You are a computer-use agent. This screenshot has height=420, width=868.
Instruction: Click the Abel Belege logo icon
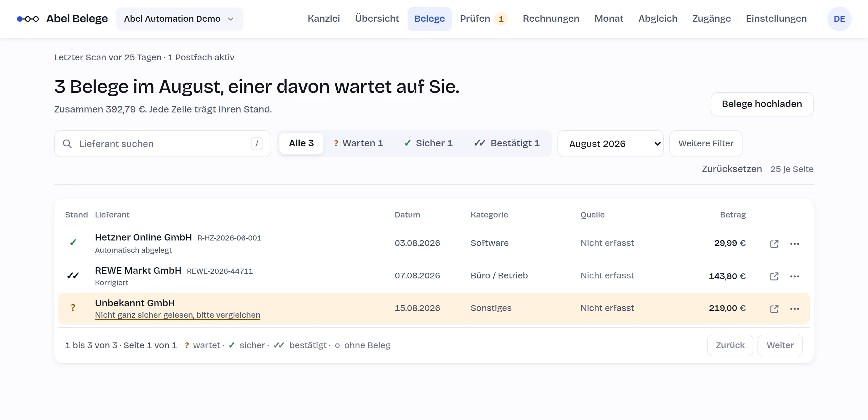coord(28,19)
